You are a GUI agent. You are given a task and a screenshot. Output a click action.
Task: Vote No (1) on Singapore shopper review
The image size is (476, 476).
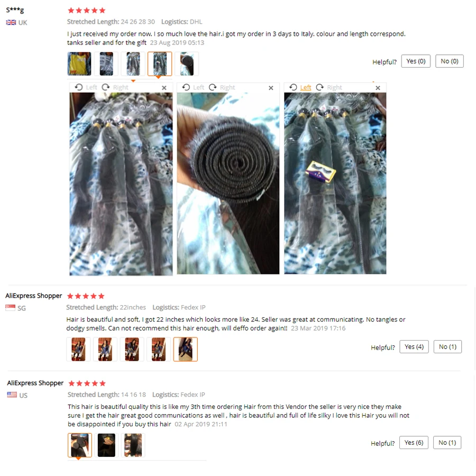coord(447,346)
